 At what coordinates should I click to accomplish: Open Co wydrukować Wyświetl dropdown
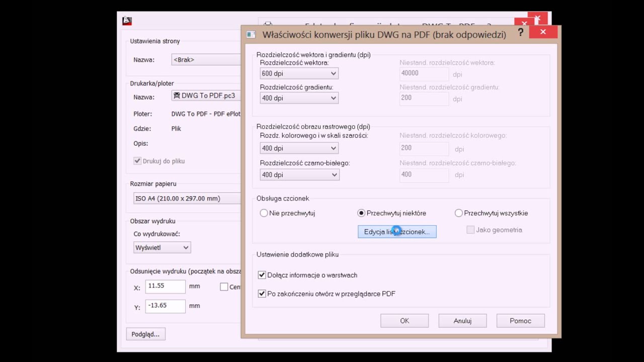(x=162, y=247)
